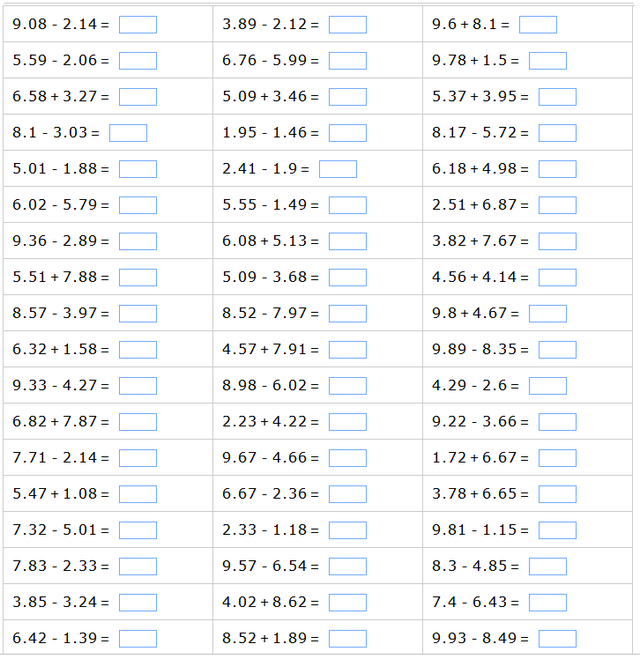Screen dimensions: 640x659
Task: Focus the answer field for 5.51 + 7.88
Action: (x=138, y=277)
